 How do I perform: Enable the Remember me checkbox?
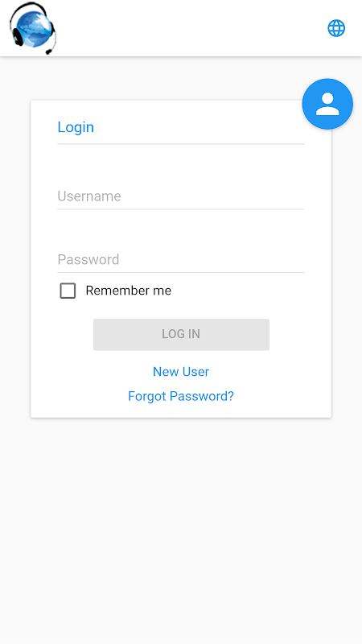(68, 291)
